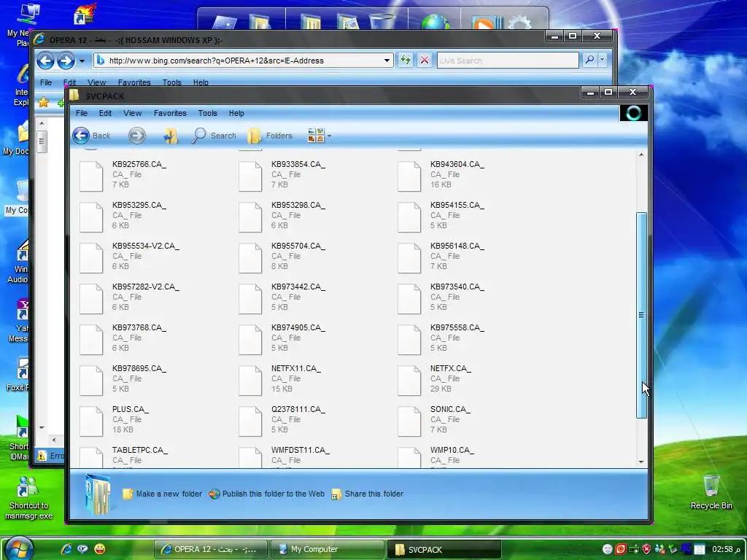Click the KB956148.CA_ file name
This screenshot has width=747, height=560.
click(457, 246)
